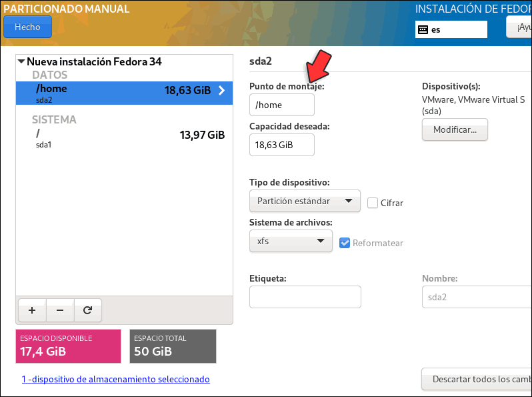Select the / sda1 system partition row
The width and height of the screenshot is (532, 397).
[x=124, y=138]
